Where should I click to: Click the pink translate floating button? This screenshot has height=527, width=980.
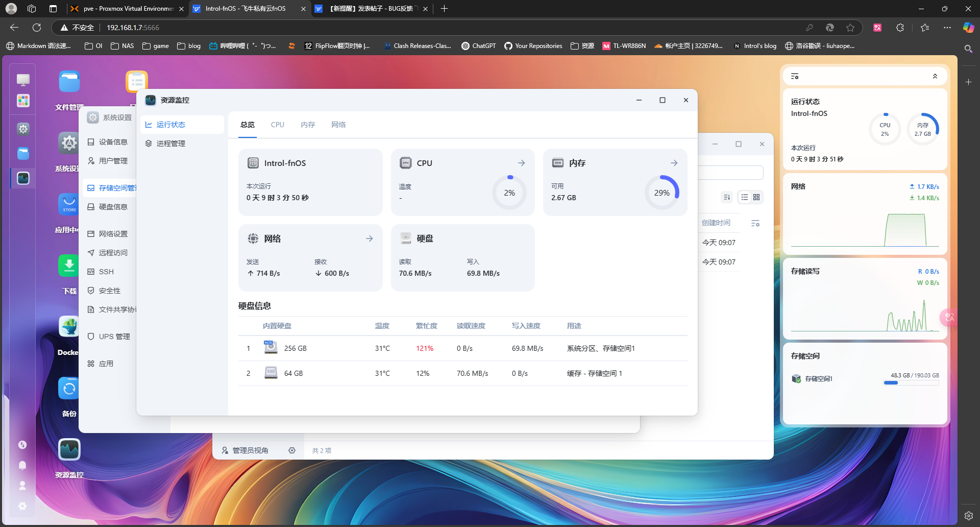click(x=948, y=318)
